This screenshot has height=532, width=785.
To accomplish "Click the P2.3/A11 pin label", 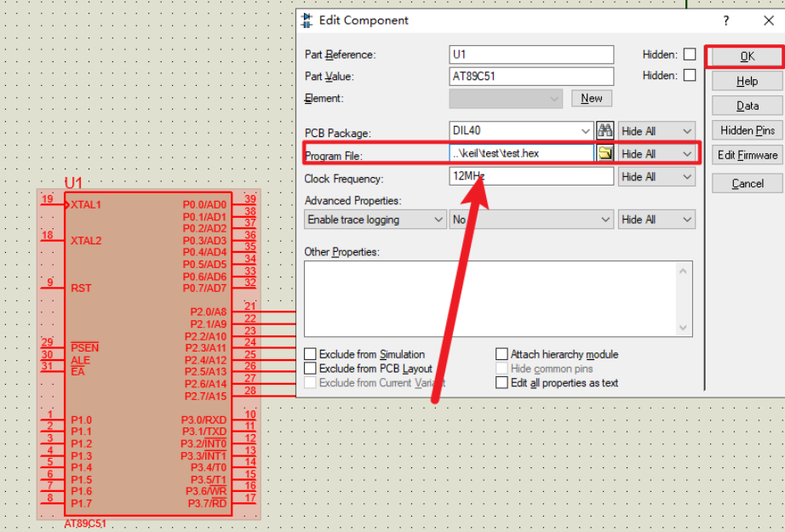I will tap(206, 348).
